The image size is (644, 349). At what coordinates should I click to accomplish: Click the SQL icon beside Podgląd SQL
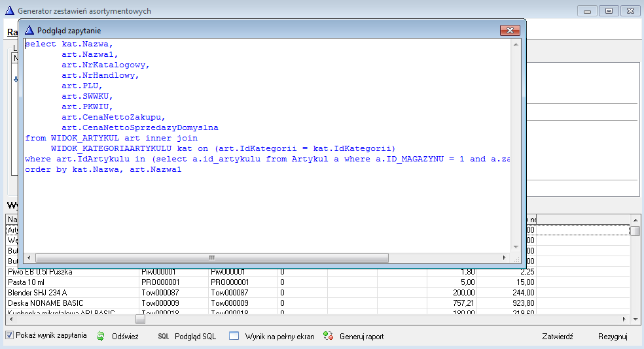point(164,337)
